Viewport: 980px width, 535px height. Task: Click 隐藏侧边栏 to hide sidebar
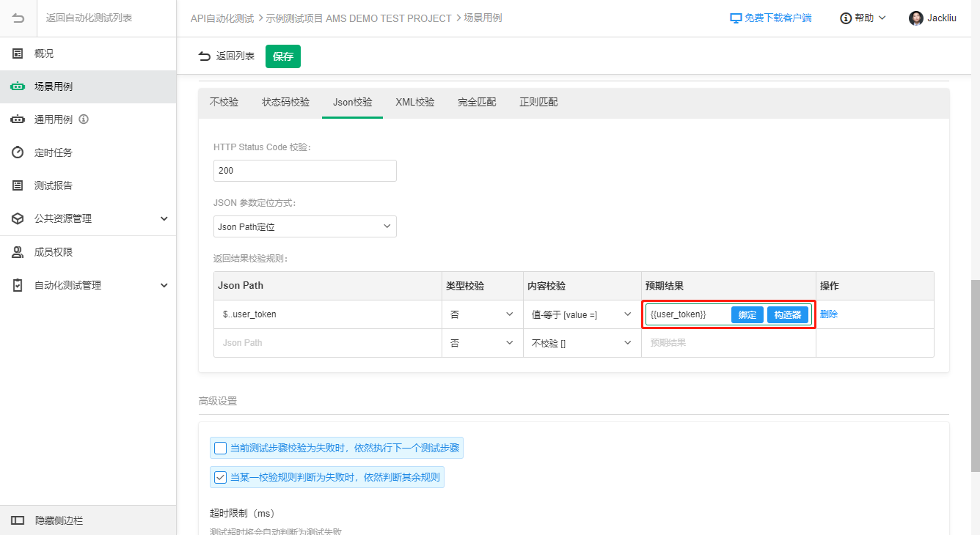click(x=88, y=520)
